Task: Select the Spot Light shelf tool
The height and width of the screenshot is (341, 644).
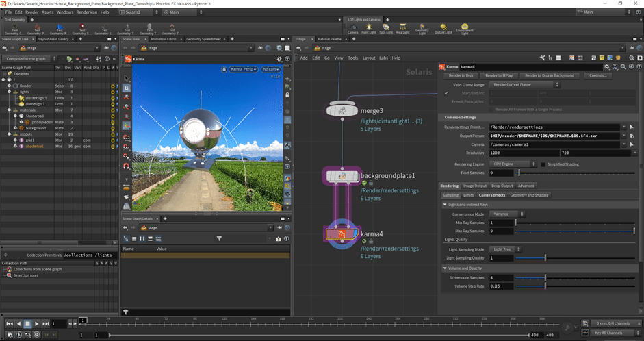Action: click(386, 27)
